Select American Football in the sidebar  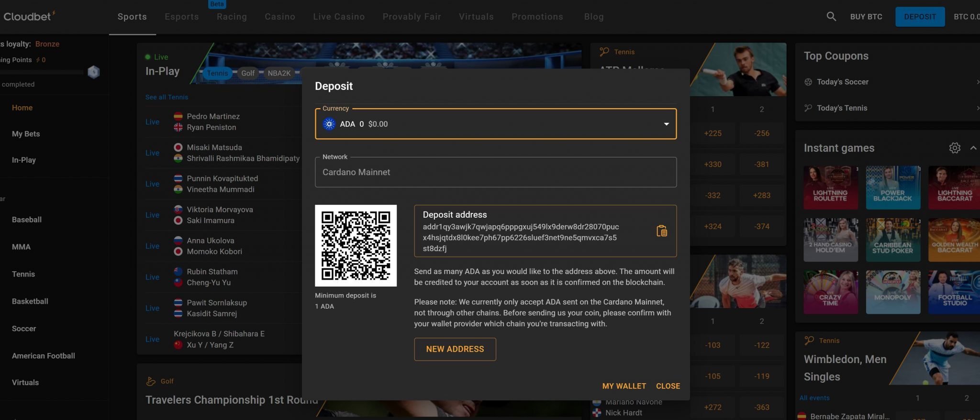44,356
